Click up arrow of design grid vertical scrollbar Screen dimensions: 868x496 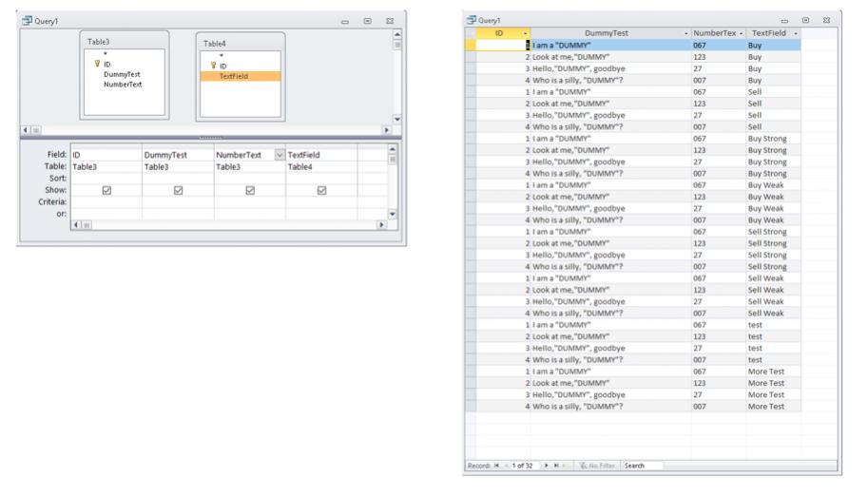point(392,149)
